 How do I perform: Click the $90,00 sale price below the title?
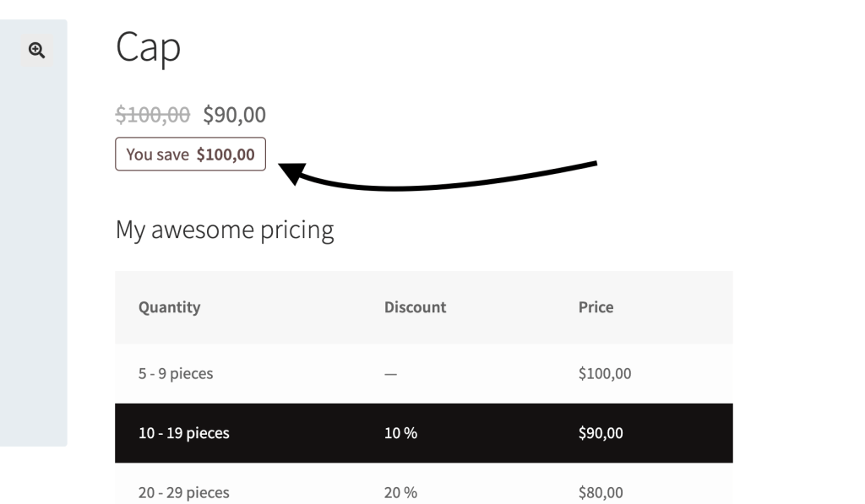[x=234, y=114]
